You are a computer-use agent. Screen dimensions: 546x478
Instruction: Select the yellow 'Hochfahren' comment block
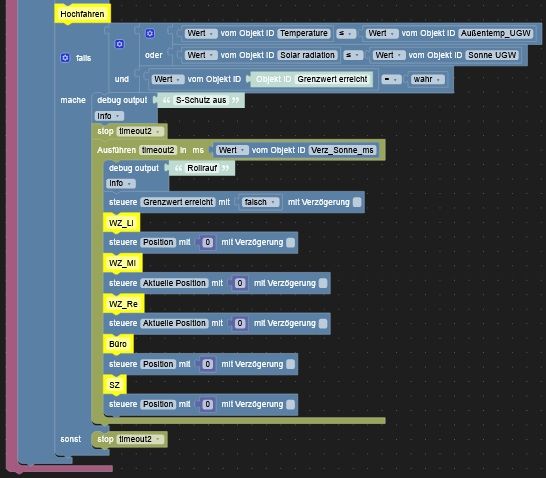83,14
